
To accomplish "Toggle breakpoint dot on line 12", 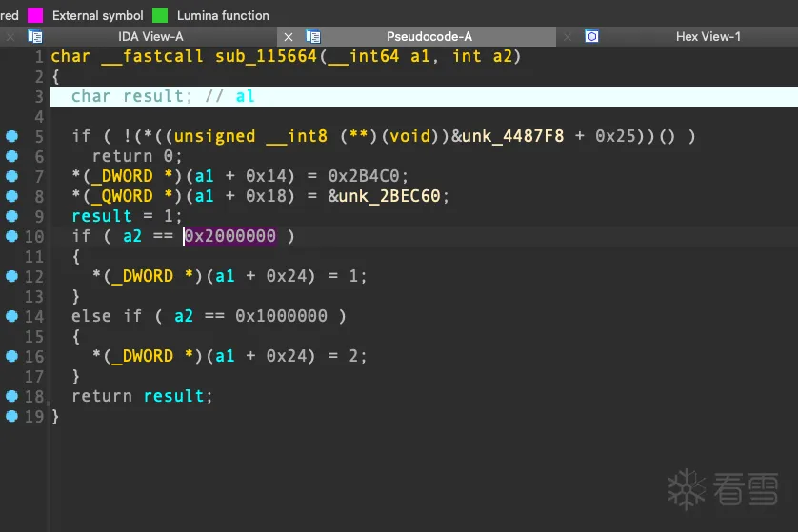I will [x=11, y=276].
